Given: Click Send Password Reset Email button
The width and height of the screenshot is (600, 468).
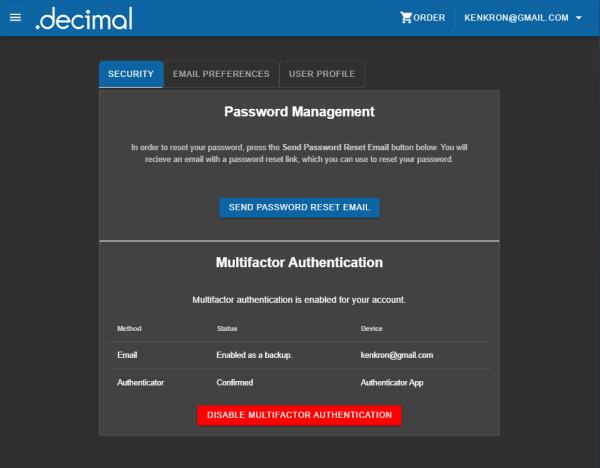Looking at the screenshot, I should pyautogui.click(x=299, y=207).
